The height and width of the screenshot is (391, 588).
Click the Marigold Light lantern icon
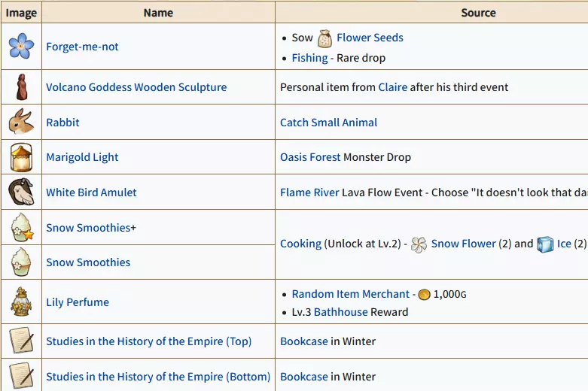coord(21,157)
